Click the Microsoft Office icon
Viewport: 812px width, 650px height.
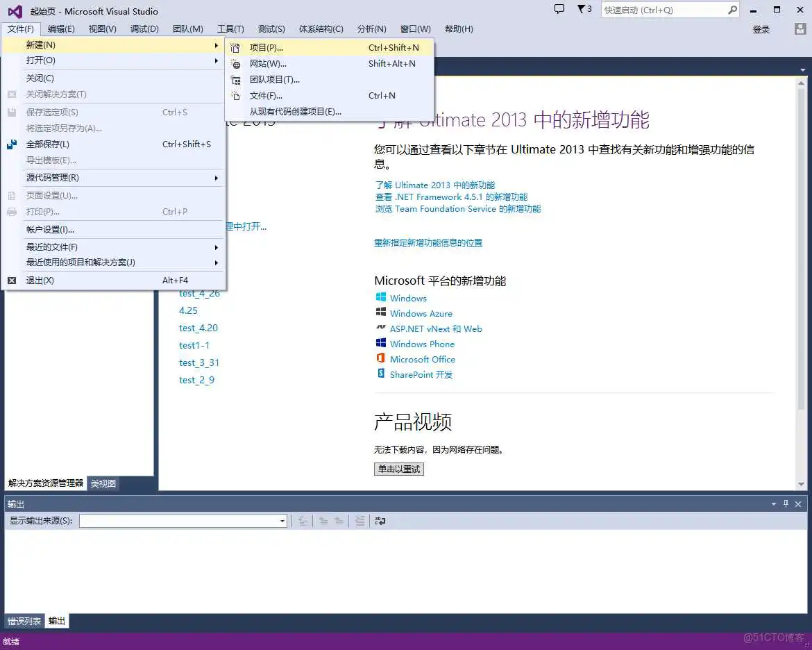[x=380, y=359]
